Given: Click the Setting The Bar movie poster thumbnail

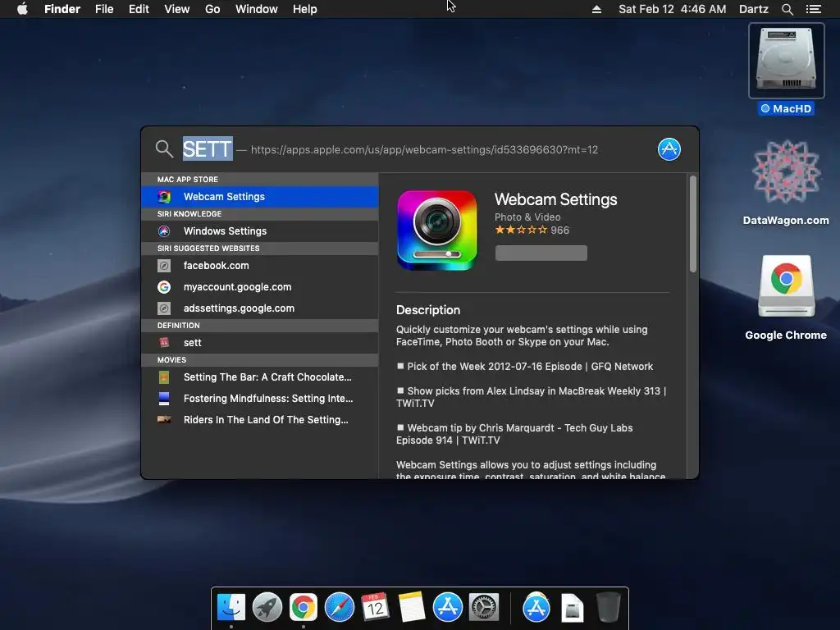Looking at the screenshot, I should coord(164,377).
